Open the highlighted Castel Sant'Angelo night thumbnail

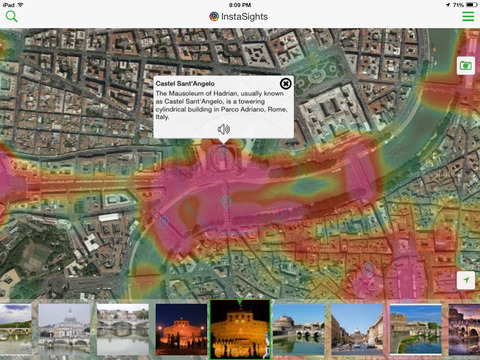point(240,329)
